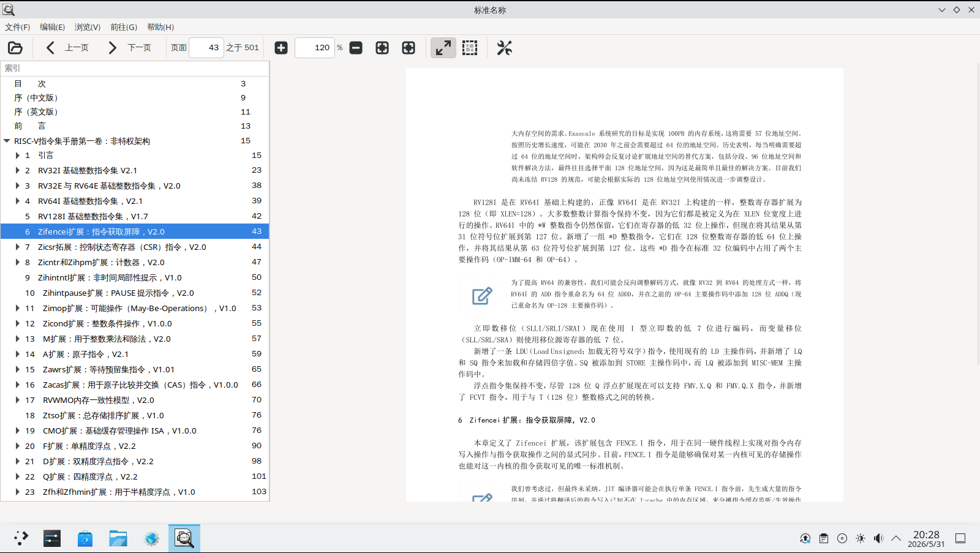Click the 上一页 button label

(x=77, y=48)
